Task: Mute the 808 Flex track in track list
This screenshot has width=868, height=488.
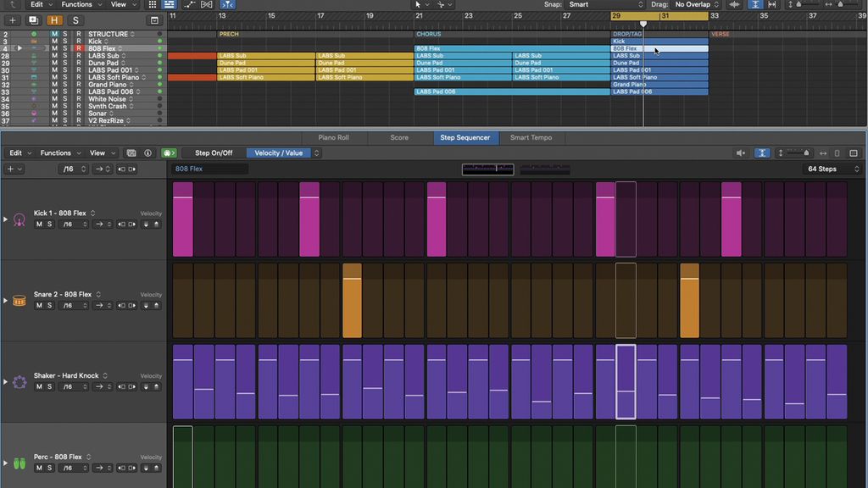Action: (x=53, y=48)
